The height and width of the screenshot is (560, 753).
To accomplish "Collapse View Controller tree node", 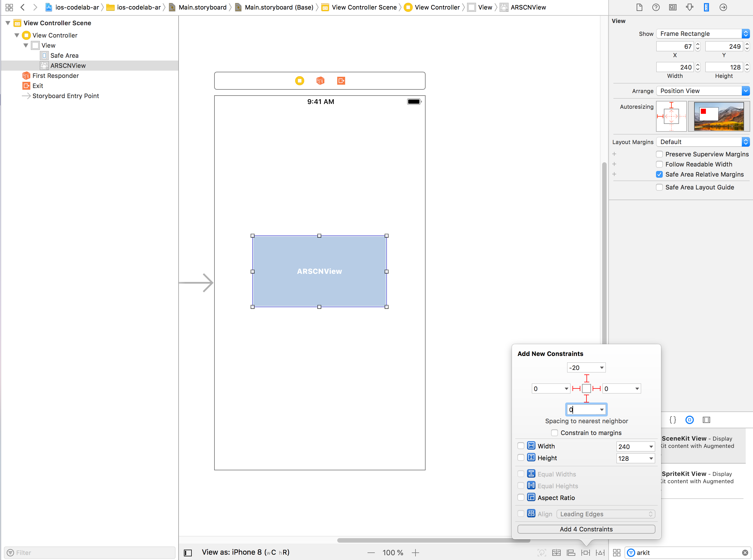I will coord(17,35).
